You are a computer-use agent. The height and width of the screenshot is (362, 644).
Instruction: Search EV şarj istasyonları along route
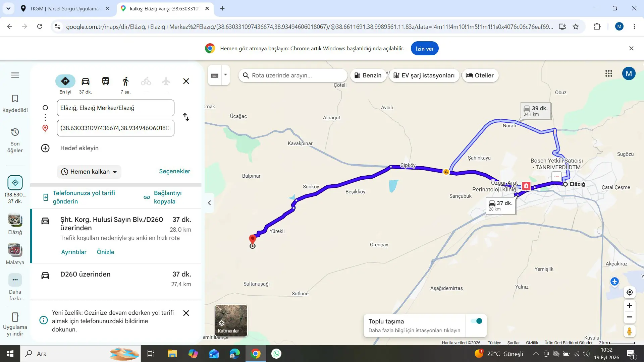[x=424, y=75]
